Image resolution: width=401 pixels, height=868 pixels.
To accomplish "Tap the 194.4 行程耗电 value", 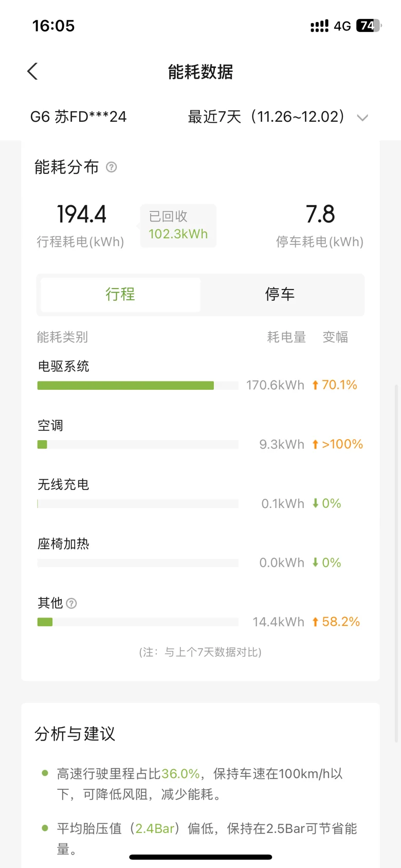I will point(81,214).
